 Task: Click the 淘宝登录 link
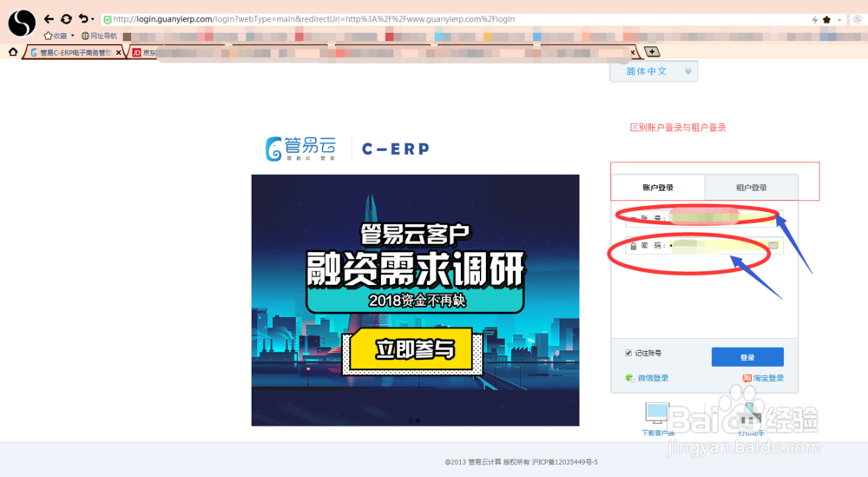click(x=768, y=378)
